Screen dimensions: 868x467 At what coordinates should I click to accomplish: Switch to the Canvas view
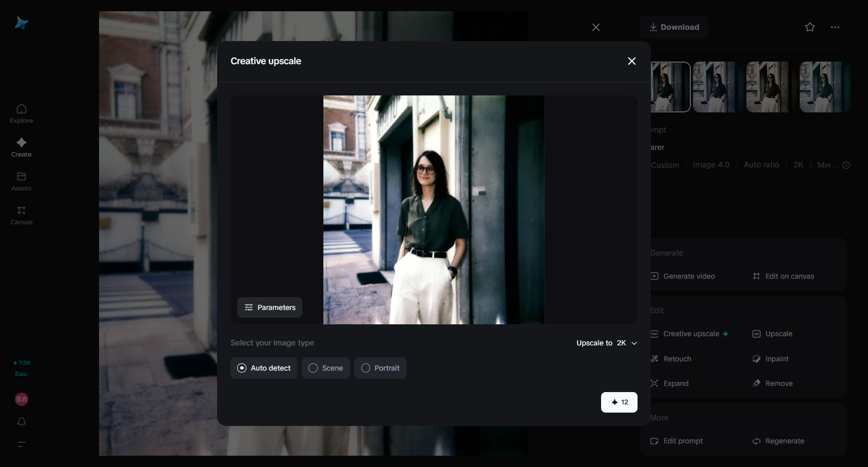(x=21, y=215)
